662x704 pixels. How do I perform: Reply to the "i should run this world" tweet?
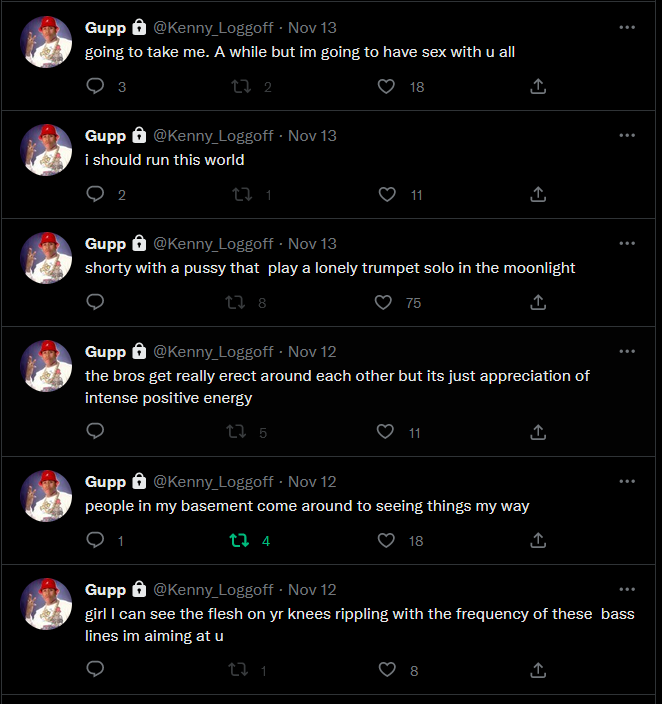point(96,194)
